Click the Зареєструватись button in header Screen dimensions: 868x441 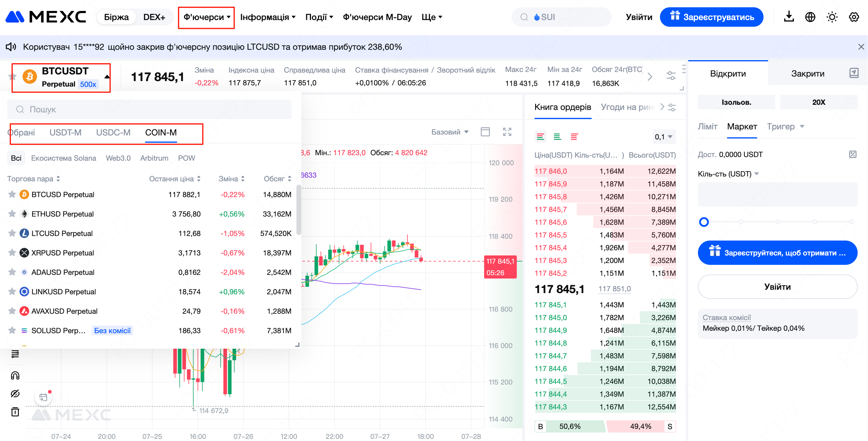711,17
